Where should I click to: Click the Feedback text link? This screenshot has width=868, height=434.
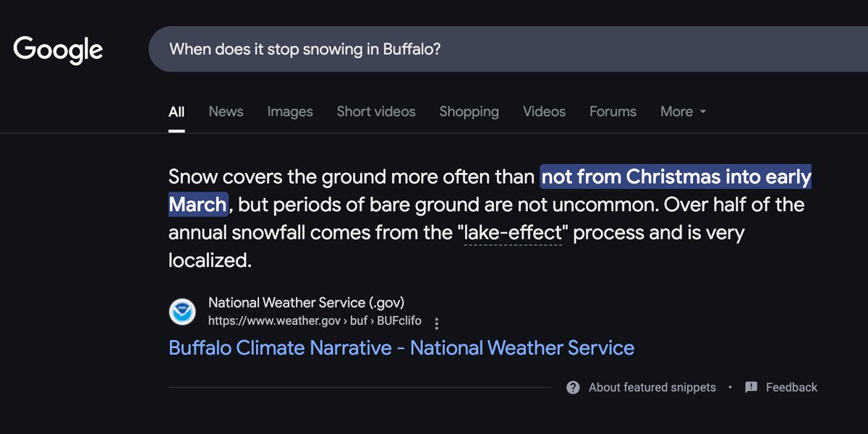791,388
